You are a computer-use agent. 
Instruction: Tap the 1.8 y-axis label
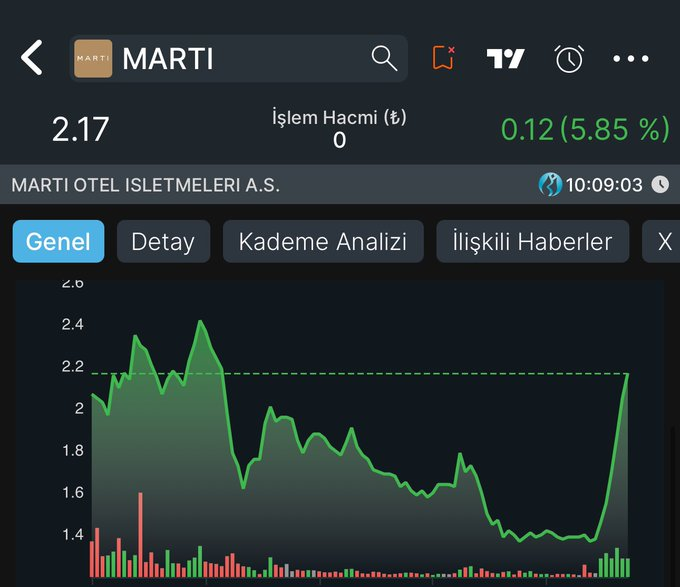click(72, 451)
